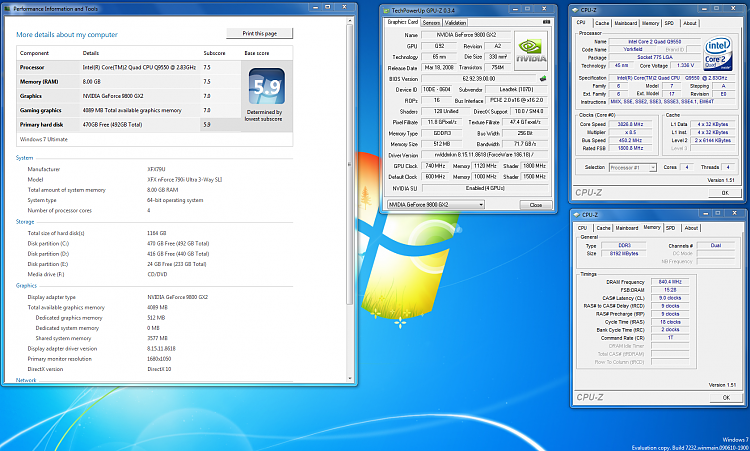Click the CAS# Latency value 9.0 clocks
This screenshot has height=451, width=750.
pos(670,298)
